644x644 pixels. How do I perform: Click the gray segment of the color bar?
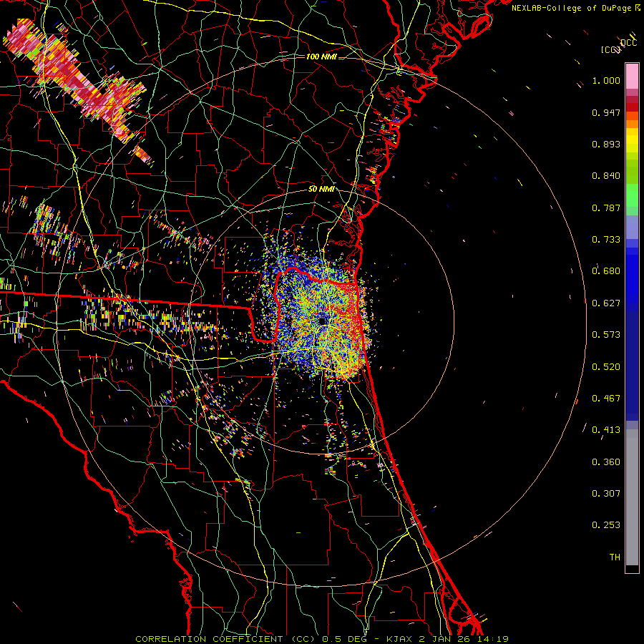632,497
